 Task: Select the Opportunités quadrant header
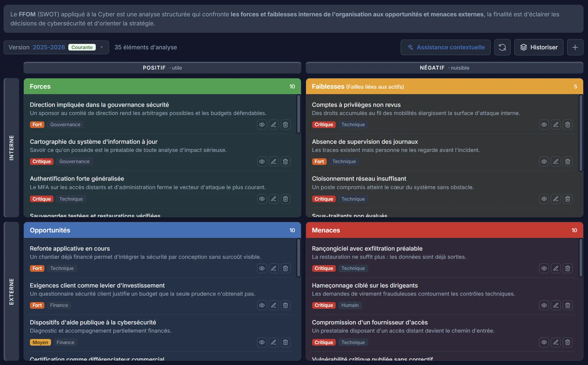tap(162, 230)
